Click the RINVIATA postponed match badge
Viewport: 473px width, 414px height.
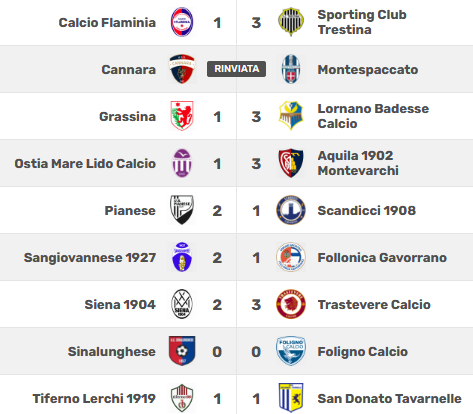[x=236, y=69]
